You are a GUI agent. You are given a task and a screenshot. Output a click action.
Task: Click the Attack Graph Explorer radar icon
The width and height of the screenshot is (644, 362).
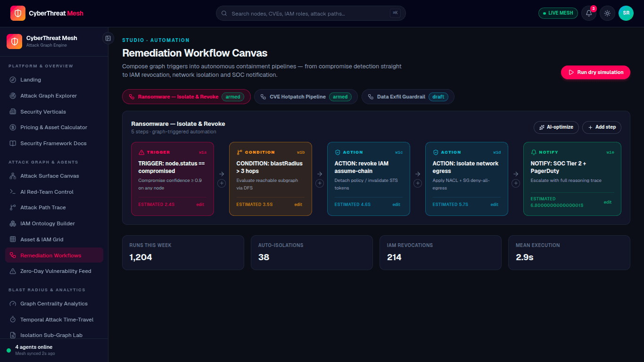pos(13,96)
